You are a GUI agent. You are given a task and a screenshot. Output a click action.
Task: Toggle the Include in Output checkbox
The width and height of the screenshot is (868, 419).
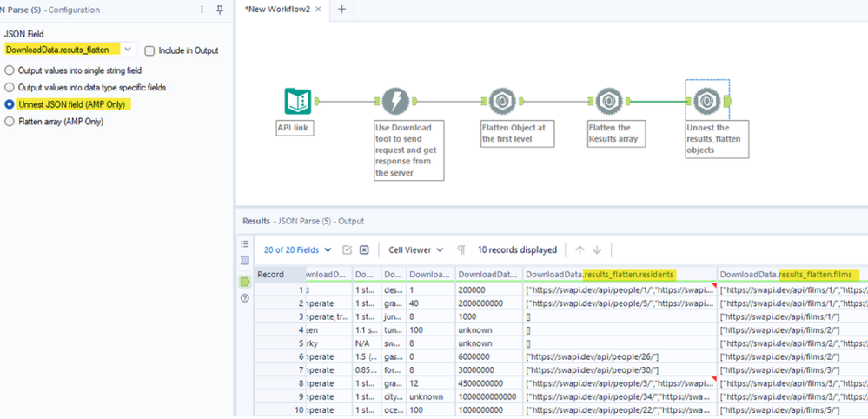click(x=149, y=50)
